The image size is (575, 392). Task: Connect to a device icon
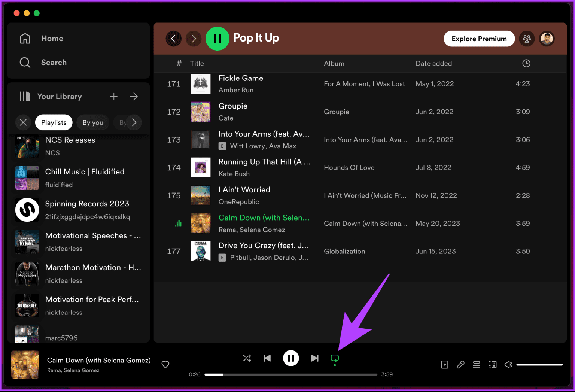tap(493, 365)
